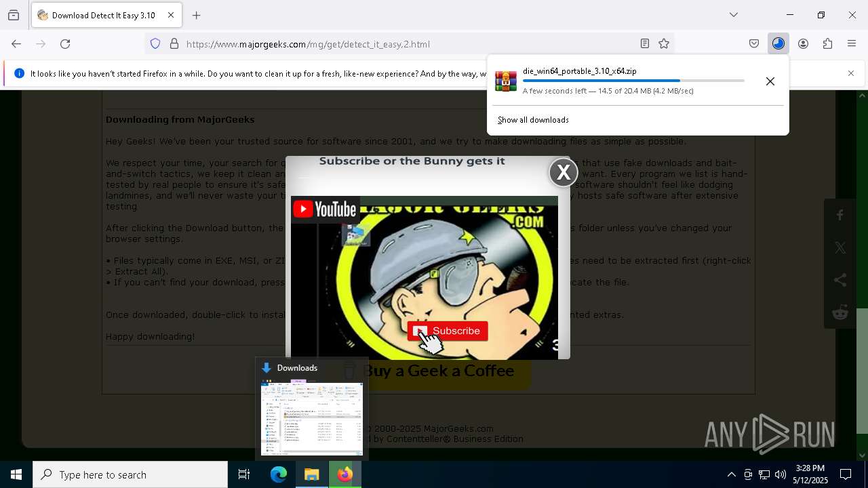This screenshot has height=488, width=868.
Task: Open the generic share icon
Action: coord(840,280)
